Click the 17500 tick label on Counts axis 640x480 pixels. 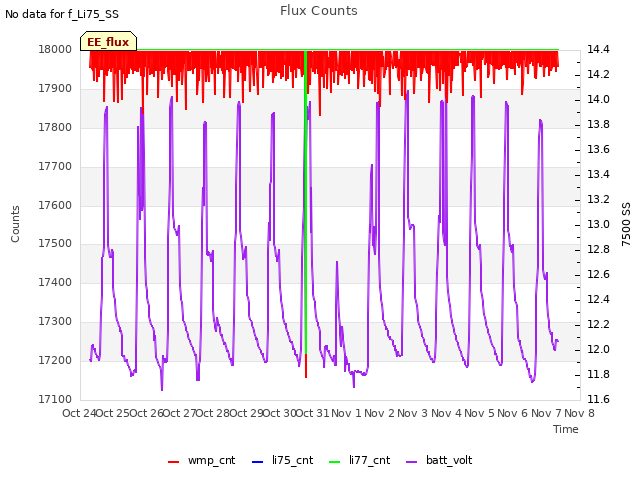(x=55, y=243)
